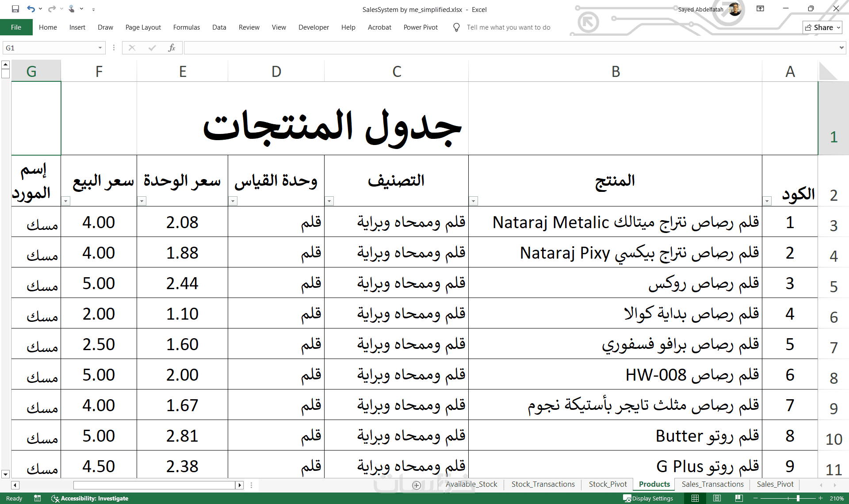849x504 pixels.
Task: Click the Share button
Action: [822, 27]
